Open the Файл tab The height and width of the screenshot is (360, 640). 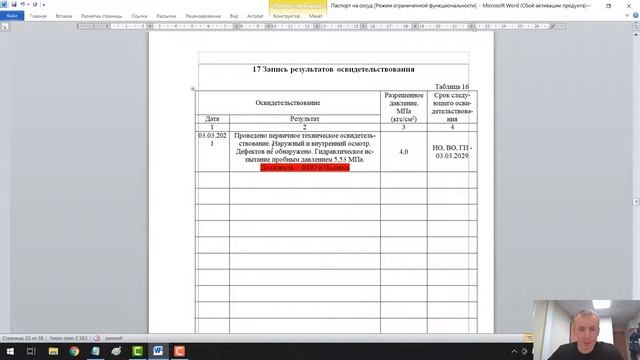(12, 16)
